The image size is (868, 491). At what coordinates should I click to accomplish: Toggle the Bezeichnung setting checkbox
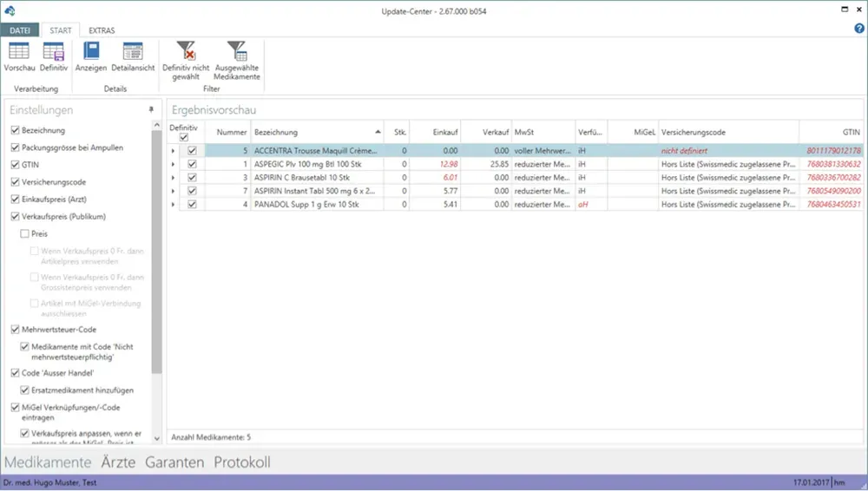pyautogui.click(x=15, y=130)
